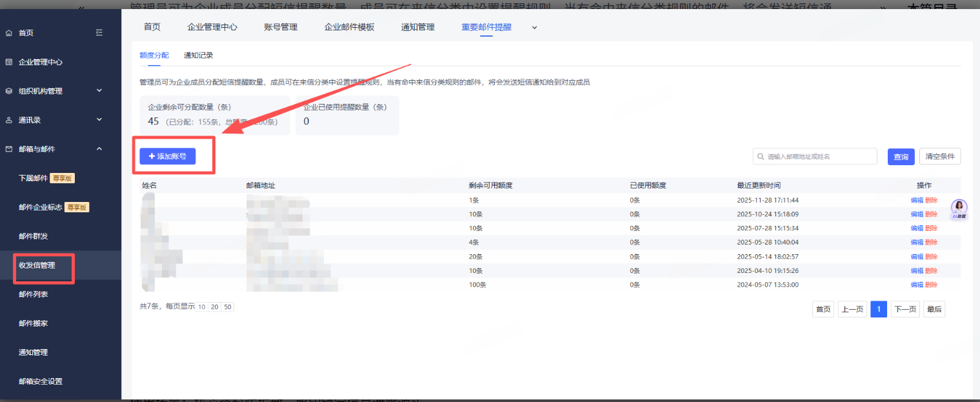Screen dimensions: 980x402
Task: Switch to the 企业管理中心 top tab
Action: coord(212,27)
